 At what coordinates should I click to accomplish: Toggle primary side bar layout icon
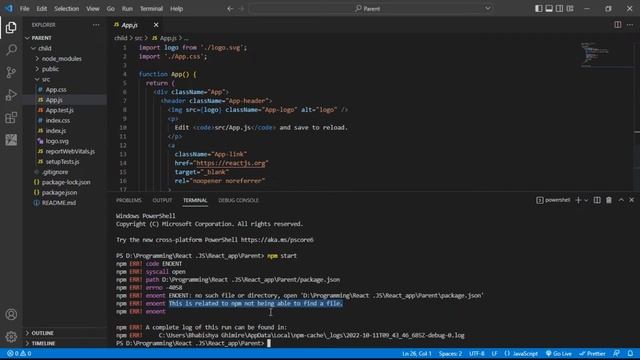(539, 9)
